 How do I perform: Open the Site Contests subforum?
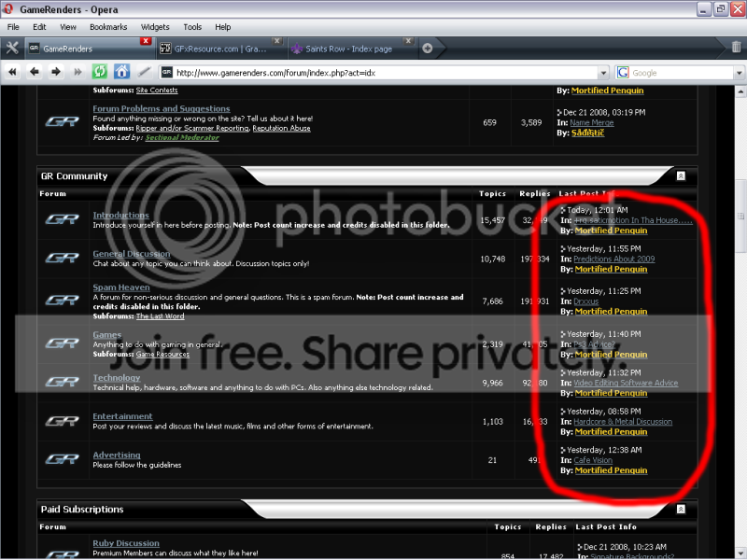tap(157, 90)
